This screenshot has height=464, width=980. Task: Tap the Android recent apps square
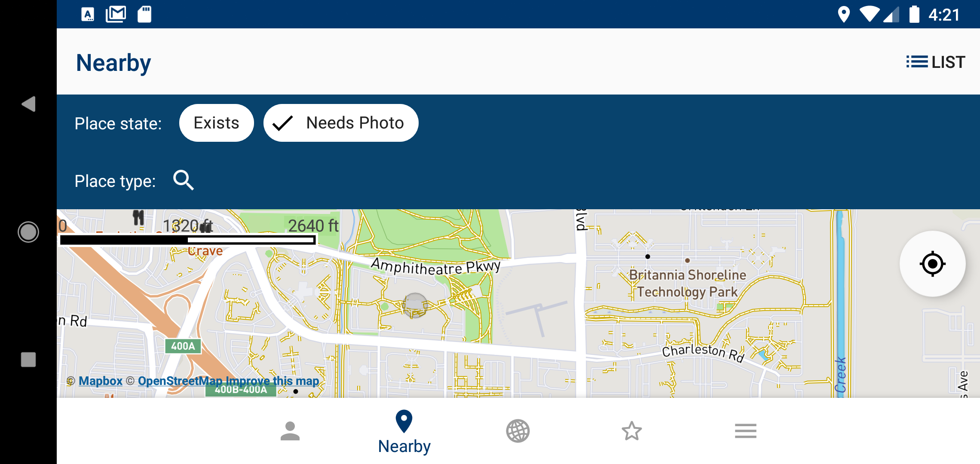[28, 360]
